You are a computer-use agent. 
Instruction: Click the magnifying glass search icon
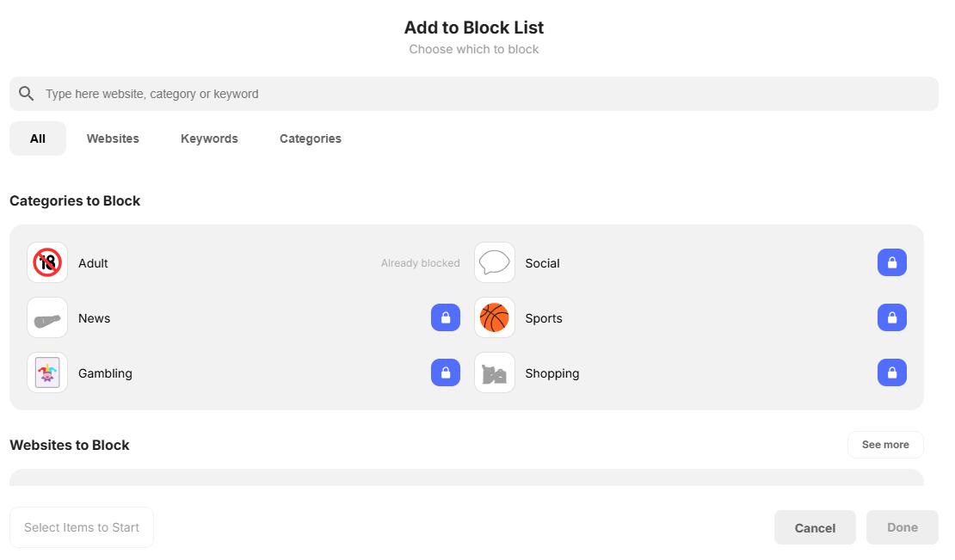(x=26, y=93)
